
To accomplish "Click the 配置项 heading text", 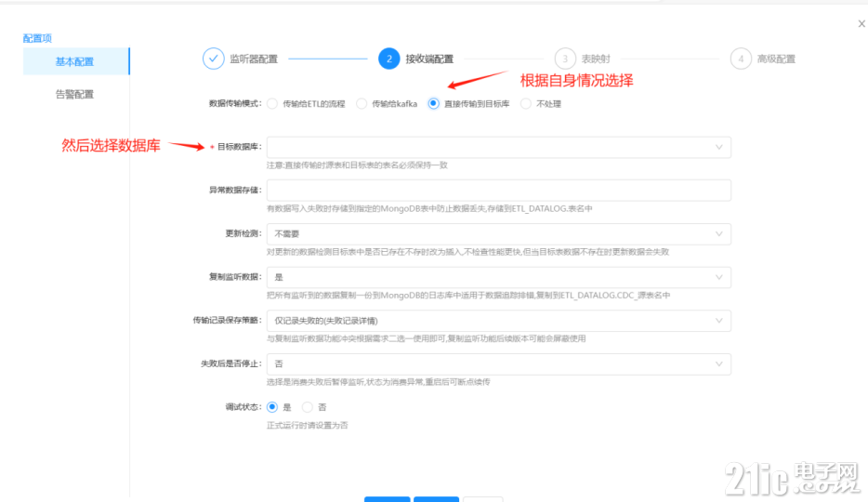I will 37,38.
